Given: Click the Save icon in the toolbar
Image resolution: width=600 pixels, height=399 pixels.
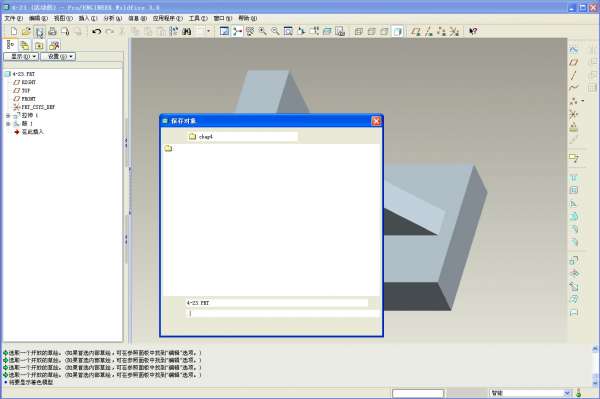Looking at the screenshot, I should (39, 31).
